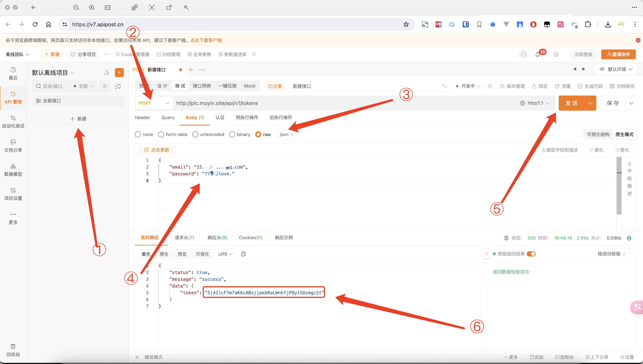The width and height of the screenshot is (643, 364).
Task: Click the 点此下载客户端 link
Action: tap(206, 40)
